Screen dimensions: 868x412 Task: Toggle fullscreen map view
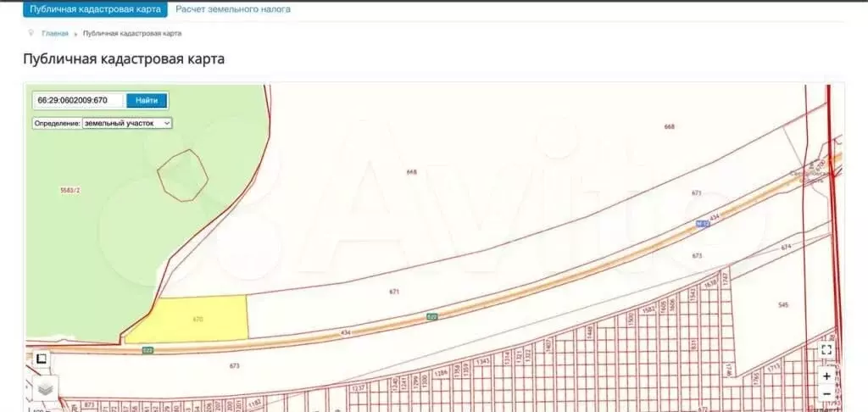[x=826, y=349]
